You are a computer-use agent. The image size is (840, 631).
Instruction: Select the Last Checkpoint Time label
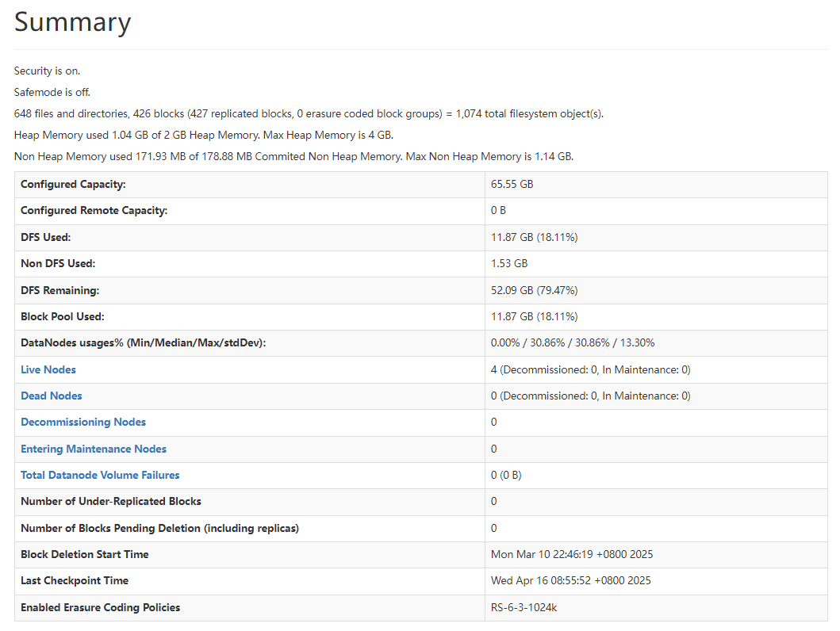coord(75,581)
